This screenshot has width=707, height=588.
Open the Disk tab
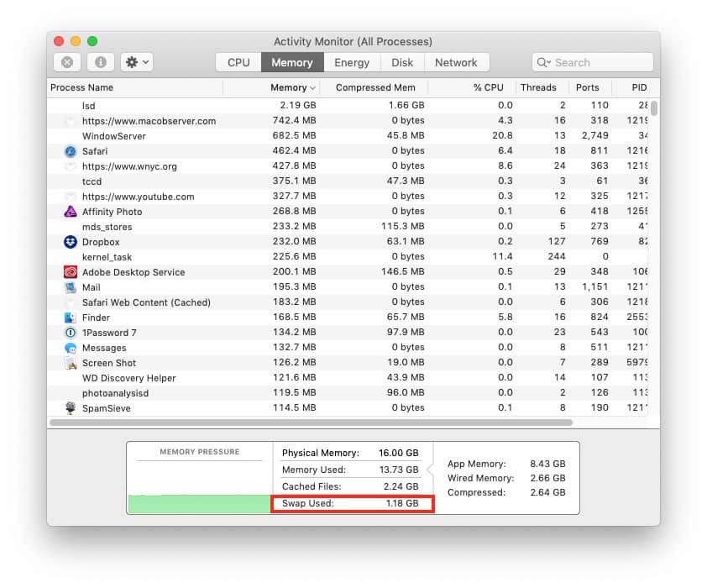(402, 62)
